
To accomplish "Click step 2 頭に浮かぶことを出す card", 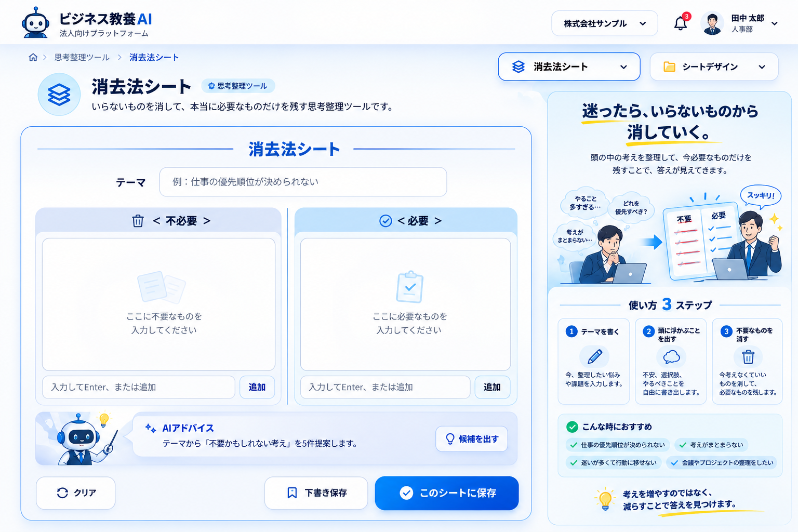I will tap(671, 361).
